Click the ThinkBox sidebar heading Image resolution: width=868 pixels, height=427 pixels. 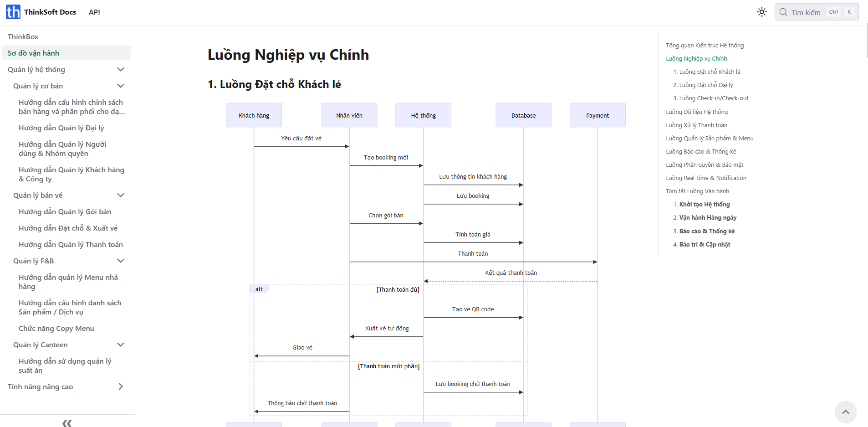click(x=23, y=37)
